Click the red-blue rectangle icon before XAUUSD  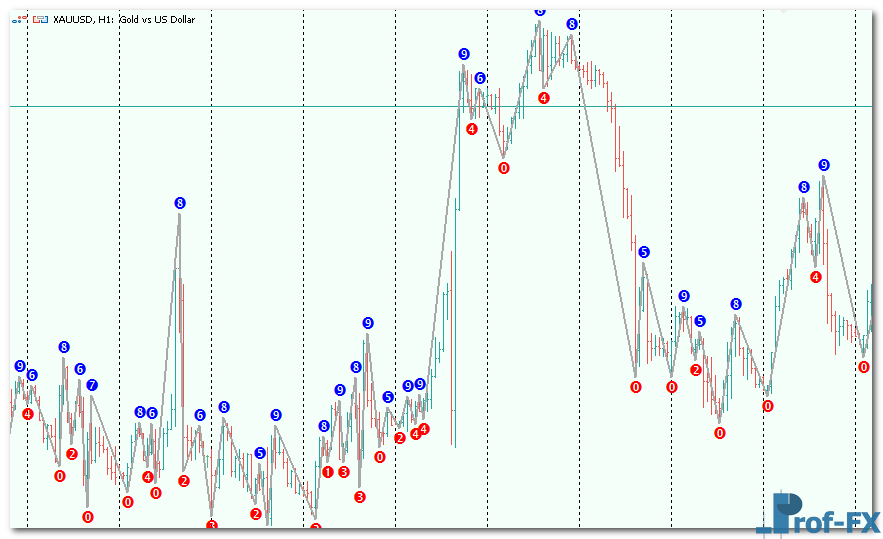[x=39, y=19]
